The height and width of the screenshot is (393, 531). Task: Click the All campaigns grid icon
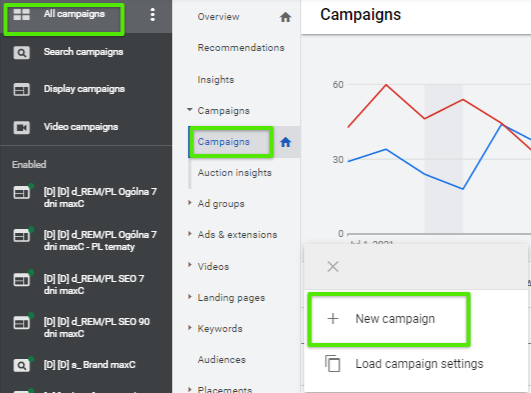click(x=21, y=15)
